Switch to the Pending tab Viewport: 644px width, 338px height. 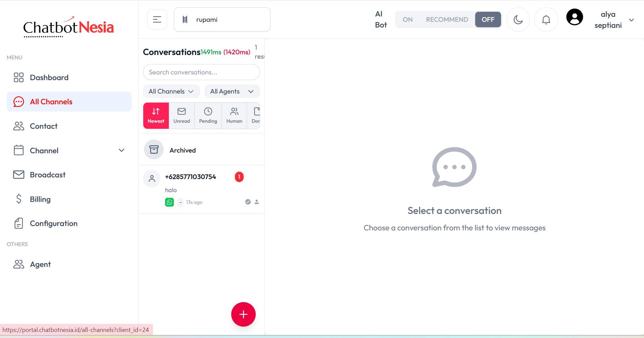208,116
